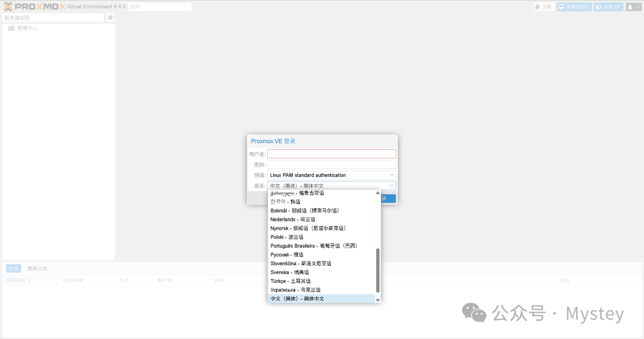Click the top search field
This screenshot has height=339, width=644.
160,7
